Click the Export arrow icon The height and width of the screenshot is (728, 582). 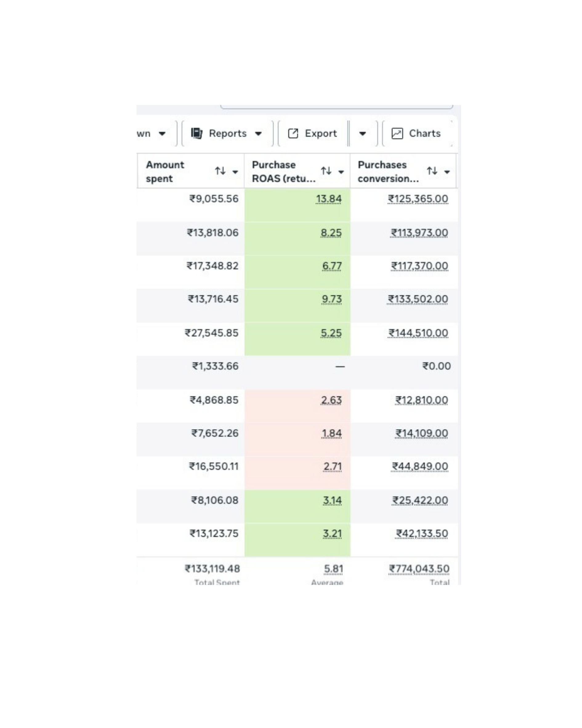[293, 133]
